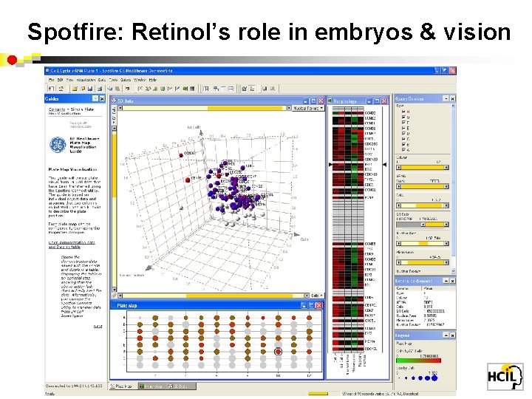Click the Open folder icon in toolbar
532x399 pixels.
pos(75,89)
